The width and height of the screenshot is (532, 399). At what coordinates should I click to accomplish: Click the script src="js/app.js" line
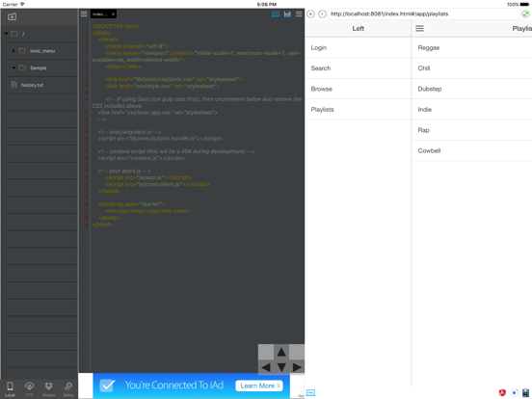click(148, 177)
